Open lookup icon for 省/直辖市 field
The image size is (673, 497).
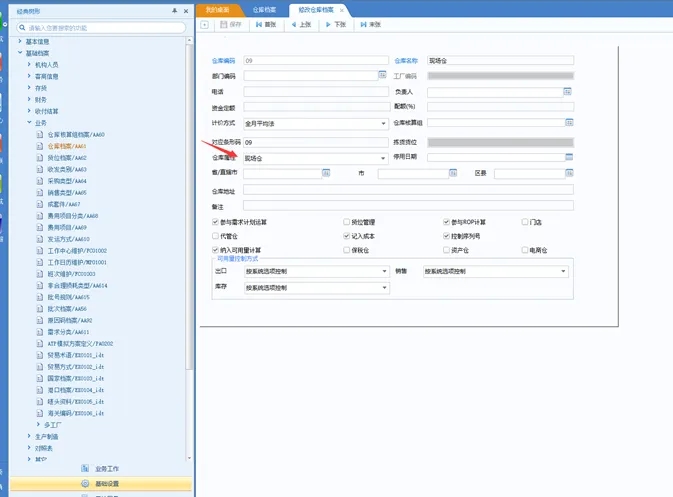(x=326, y=173)
